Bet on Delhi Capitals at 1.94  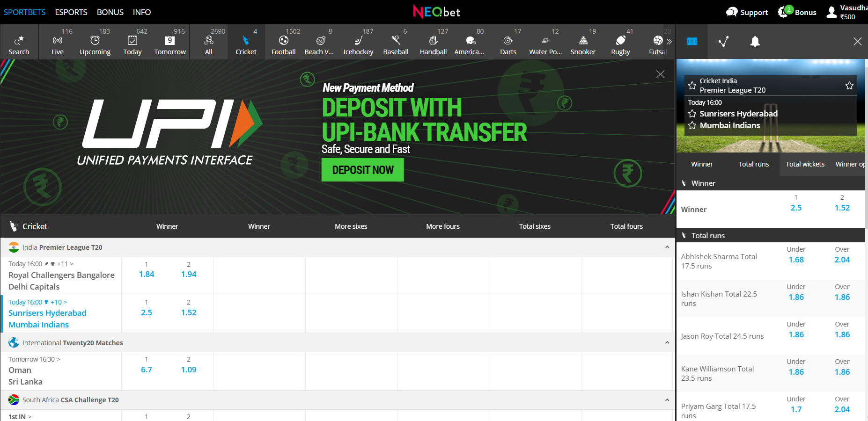[189, 274]
